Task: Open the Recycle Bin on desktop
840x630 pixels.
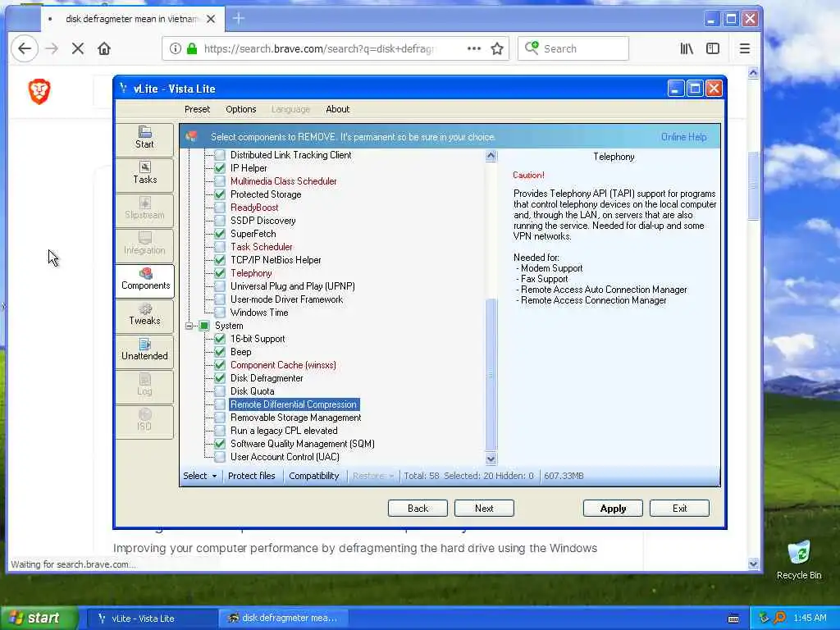Action: (x=799, y=560)
